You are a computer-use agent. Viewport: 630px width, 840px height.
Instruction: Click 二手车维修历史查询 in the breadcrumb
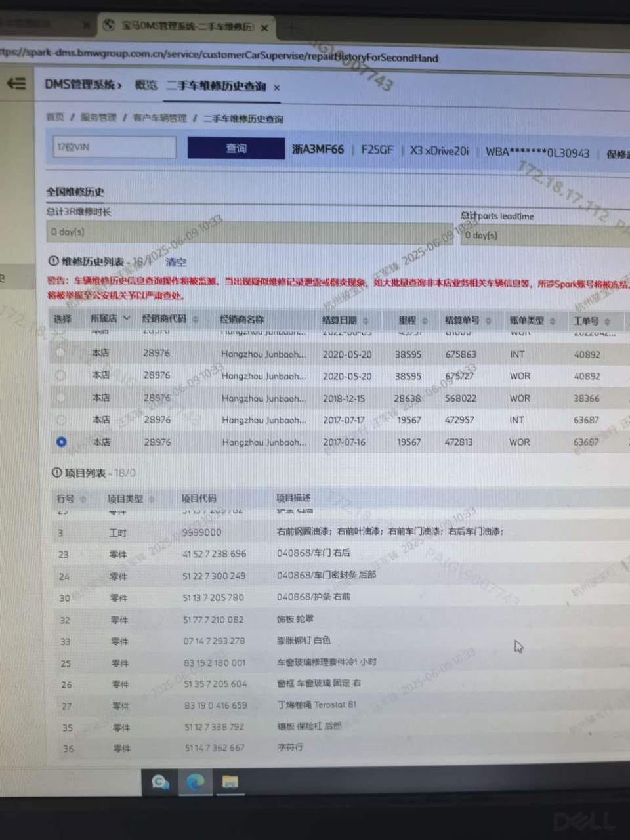(x=243, y=119)
